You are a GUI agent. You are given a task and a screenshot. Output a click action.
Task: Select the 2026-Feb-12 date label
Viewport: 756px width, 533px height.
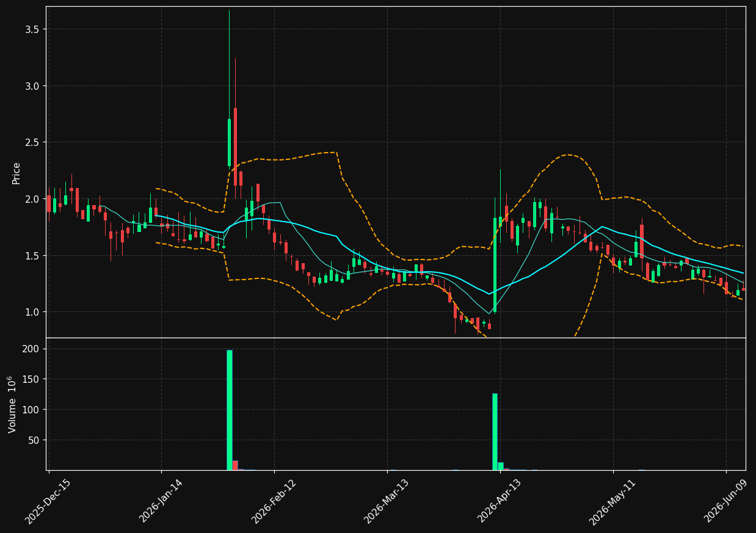[274, 501]
